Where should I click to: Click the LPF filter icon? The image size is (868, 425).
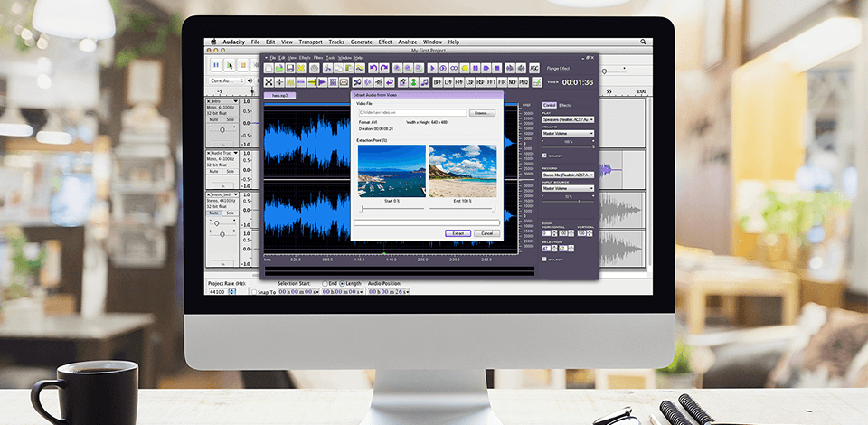click(449, 82)
